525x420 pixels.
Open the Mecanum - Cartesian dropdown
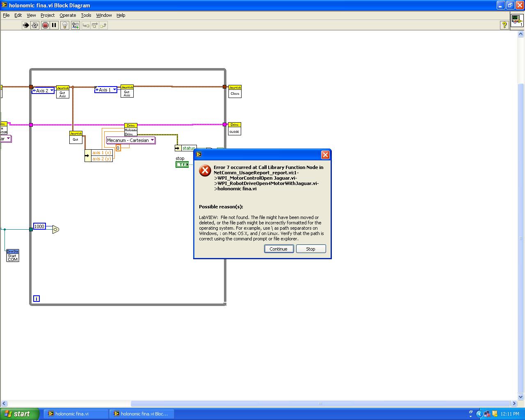(130, 140)
